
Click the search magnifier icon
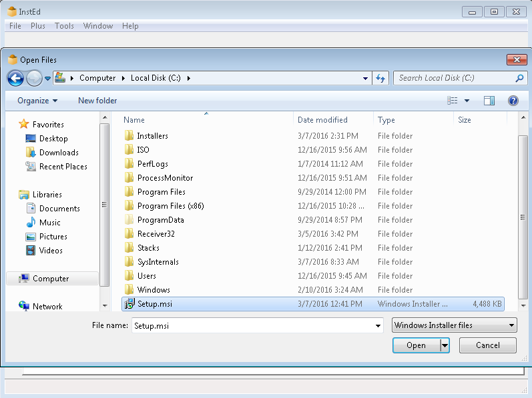(519, 78)
